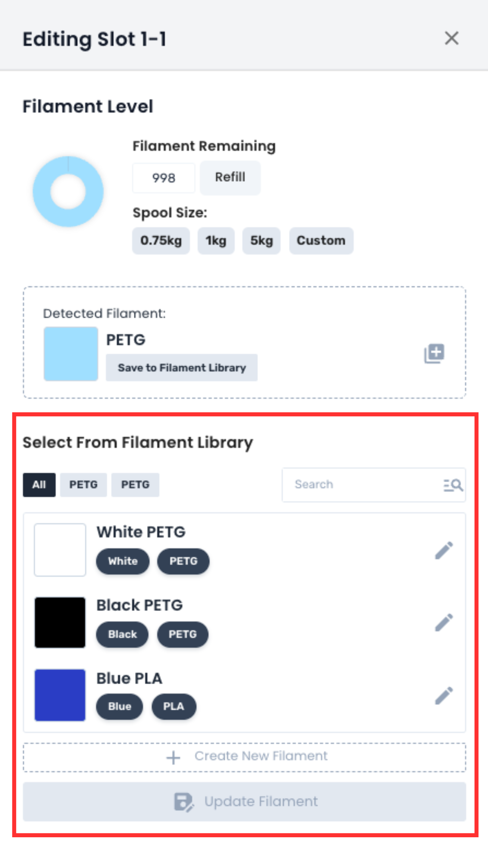Image resolution: width=488 pixels, height=868 pixels.
Task: Click the edit pencil for Black PETG
Action: pyautogui.click(x=443, y=622)
